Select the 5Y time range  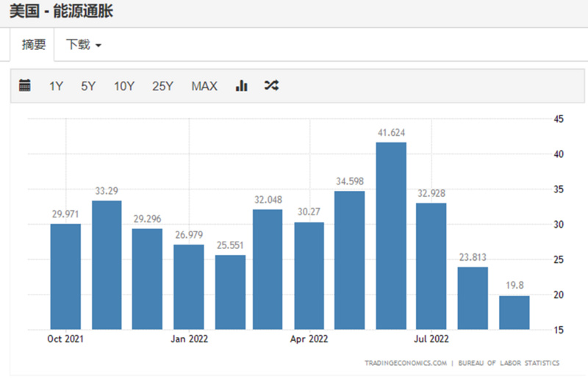(88, 86)
